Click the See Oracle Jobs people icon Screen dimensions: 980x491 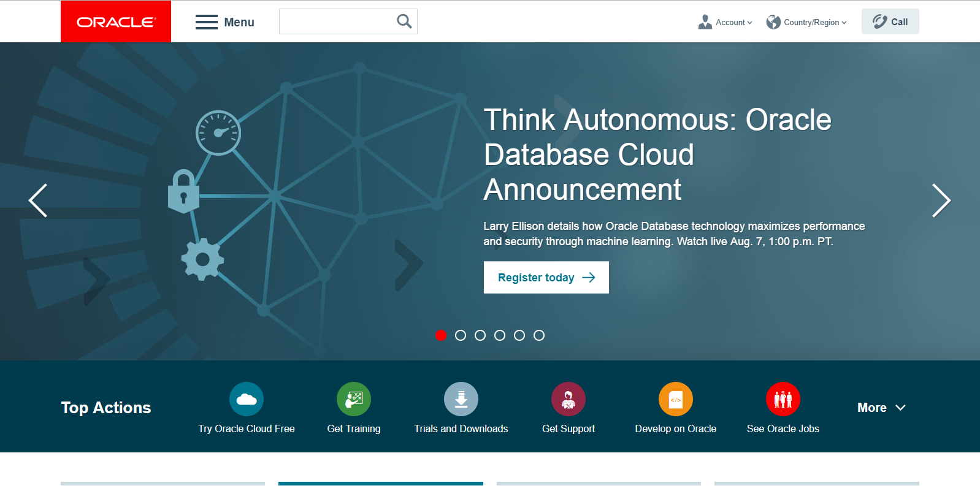(783, 399)
